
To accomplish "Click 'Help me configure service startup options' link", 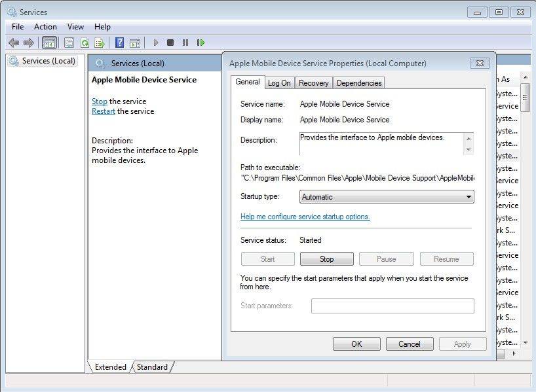I will coord(305,217).
